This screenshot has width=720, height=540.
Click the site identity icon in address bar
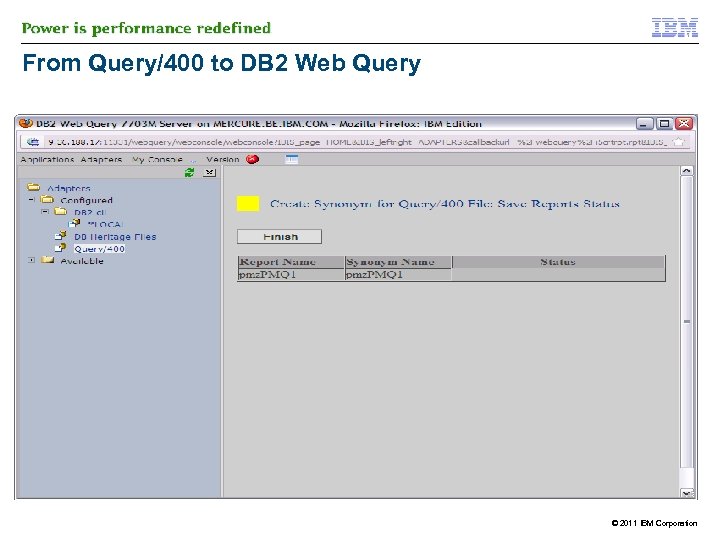point(33,142)
